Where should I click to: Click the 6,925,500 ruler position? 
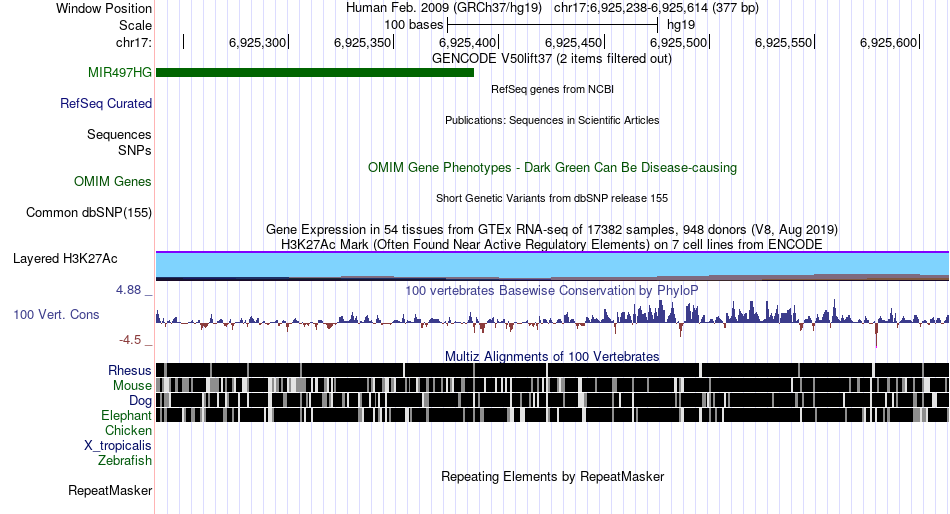[x=679, y=42]
